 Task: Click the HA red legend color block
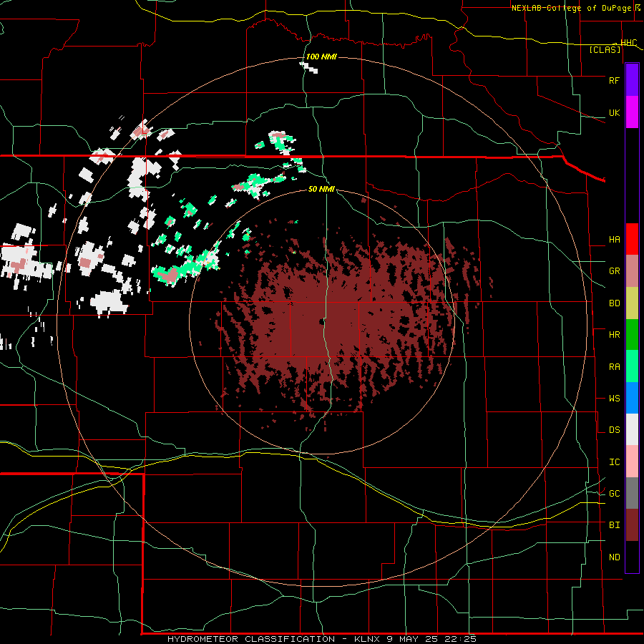tap(632, 239)
